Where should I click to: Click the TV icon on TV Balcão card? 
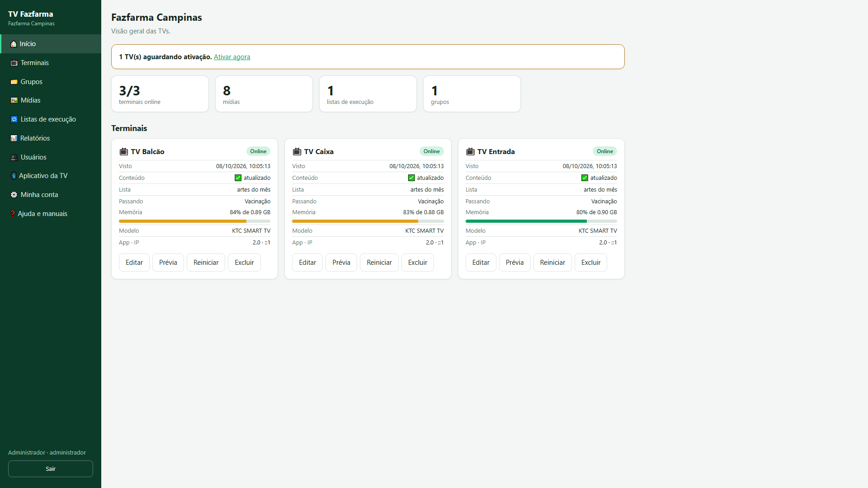coord(123,151)
